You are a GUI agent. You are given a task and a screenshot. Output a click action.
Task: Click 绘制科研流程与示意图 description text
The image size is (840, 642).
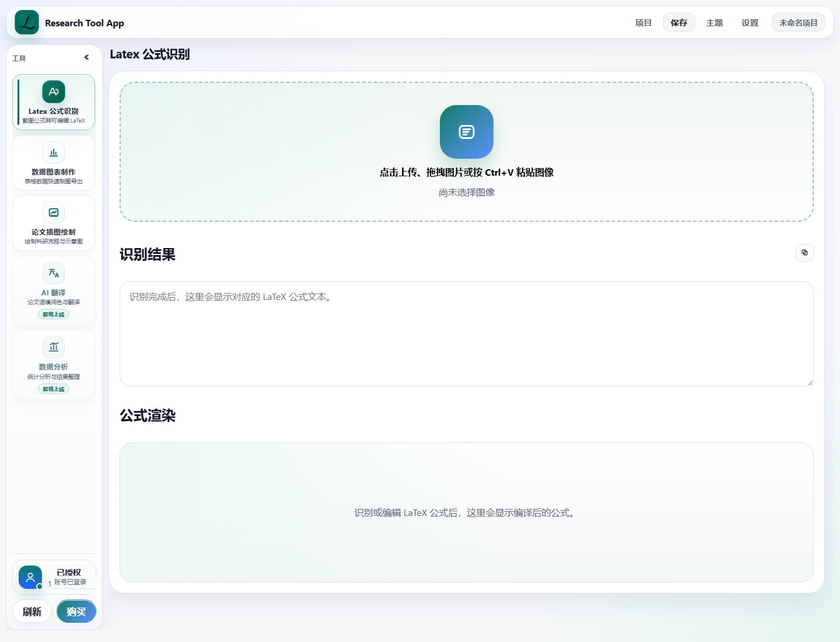[54, 242]
